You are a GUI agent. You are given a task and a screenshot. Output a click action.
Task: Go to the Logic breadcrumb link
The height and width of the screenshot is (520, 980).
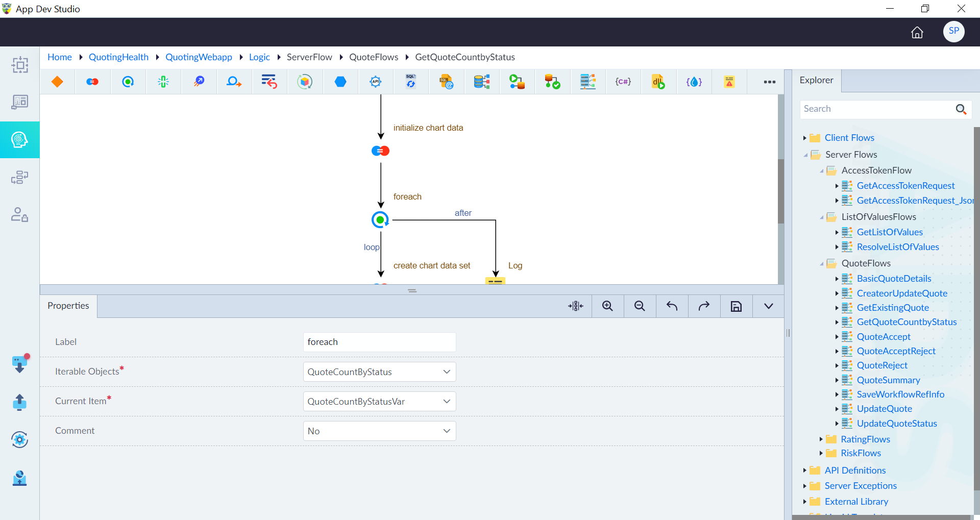click(x=259, y=57)
